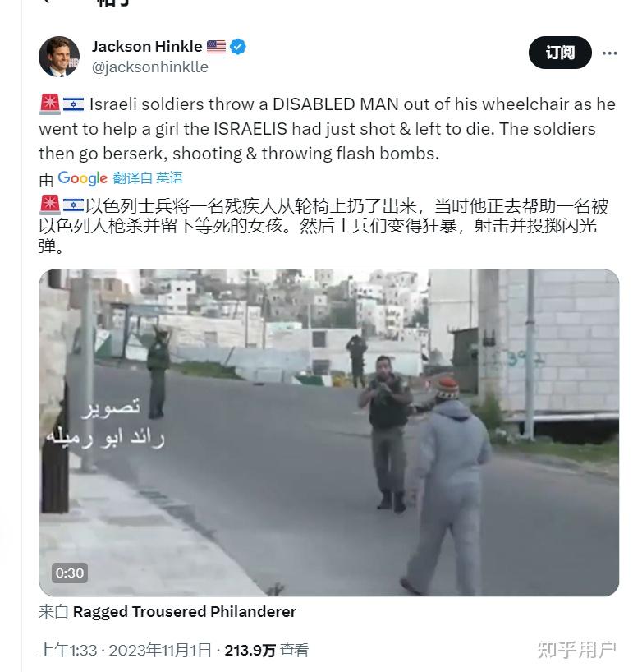Click the English tweet text body
This screenshot has height=672, width=633.
[328, 129]
